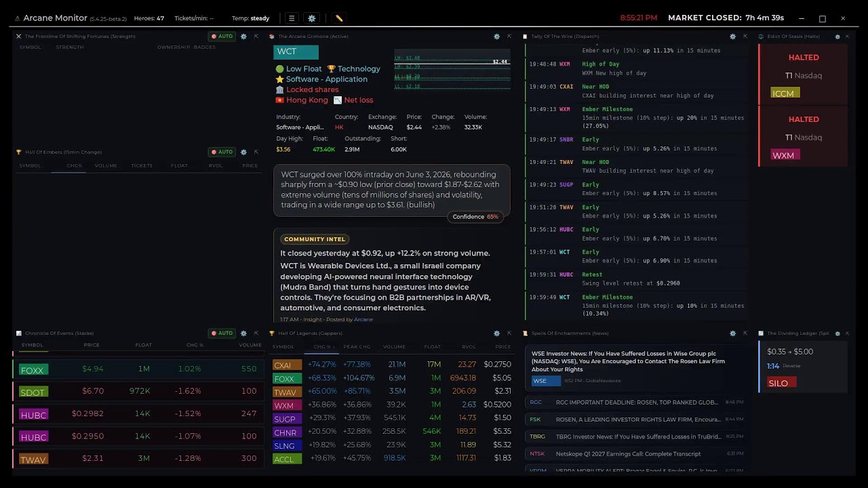Select the halted WXM ticker
The height and width of the screenshot is (488, 868).
click(785, 155)
